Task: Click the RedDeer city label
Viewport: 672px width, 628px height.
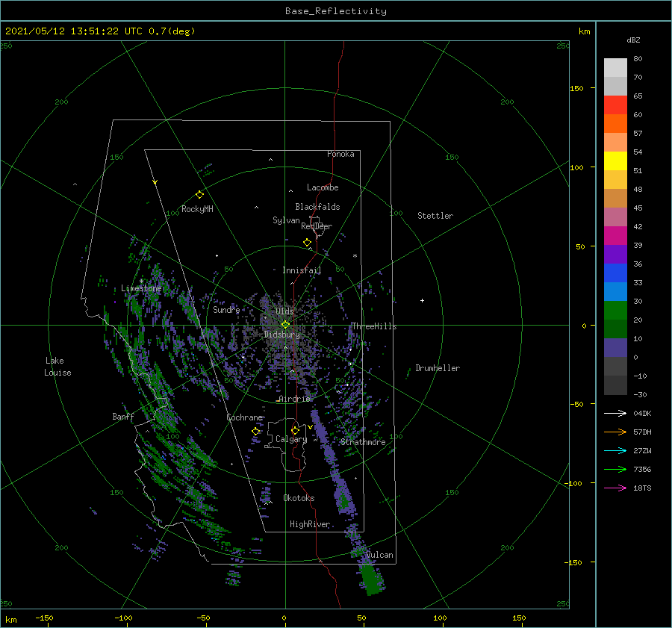Action: click(317, 226)
